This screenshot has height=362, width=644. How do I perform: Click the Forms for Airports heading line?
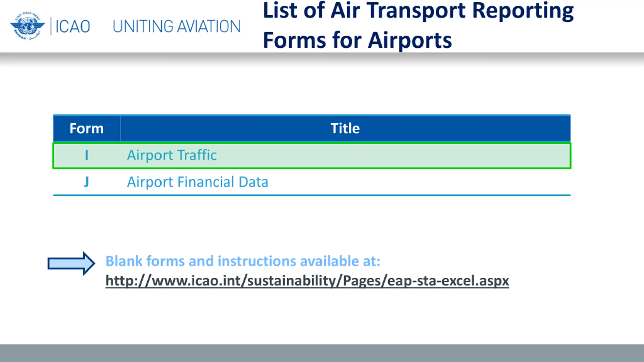[357, 40]
